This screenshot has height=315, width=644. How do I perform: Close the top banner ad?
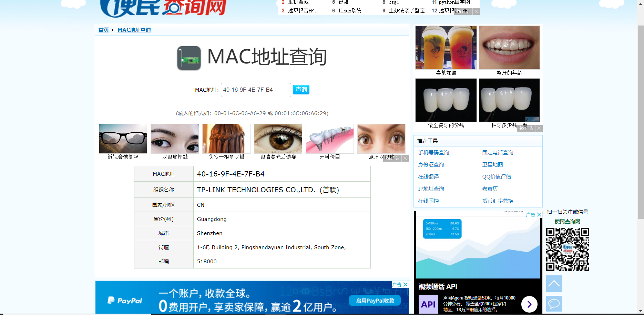click(x=476, y=11)
